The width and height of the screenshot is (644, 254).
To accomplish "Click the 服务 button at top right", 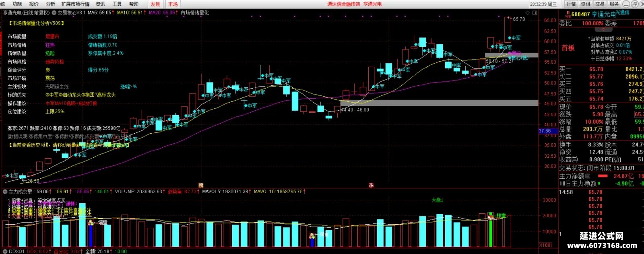I will point(614,4).
